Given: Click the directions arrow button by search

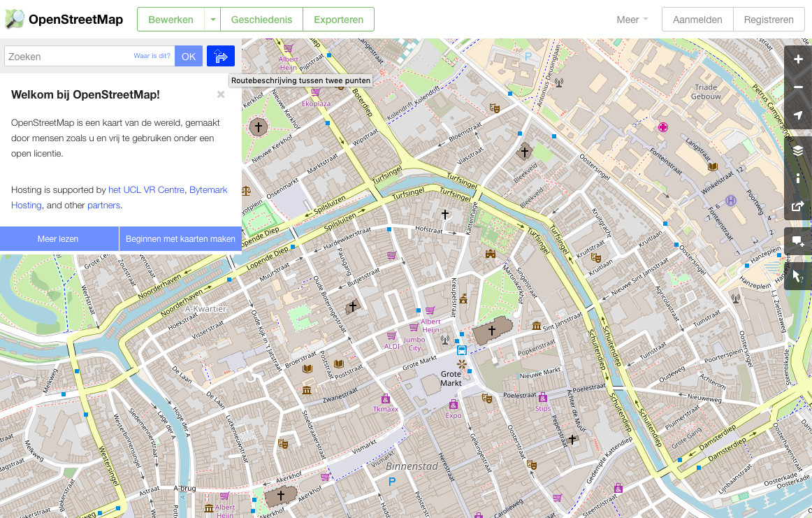Looking at the screenshot, I should [221, 57].
